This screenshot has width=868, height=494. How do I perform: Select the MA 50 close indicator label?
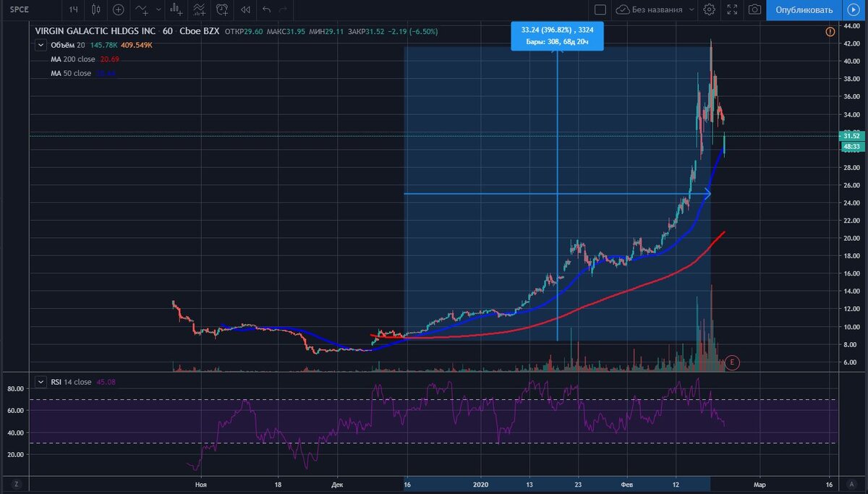pyautogui.click(x=71, y=74)
